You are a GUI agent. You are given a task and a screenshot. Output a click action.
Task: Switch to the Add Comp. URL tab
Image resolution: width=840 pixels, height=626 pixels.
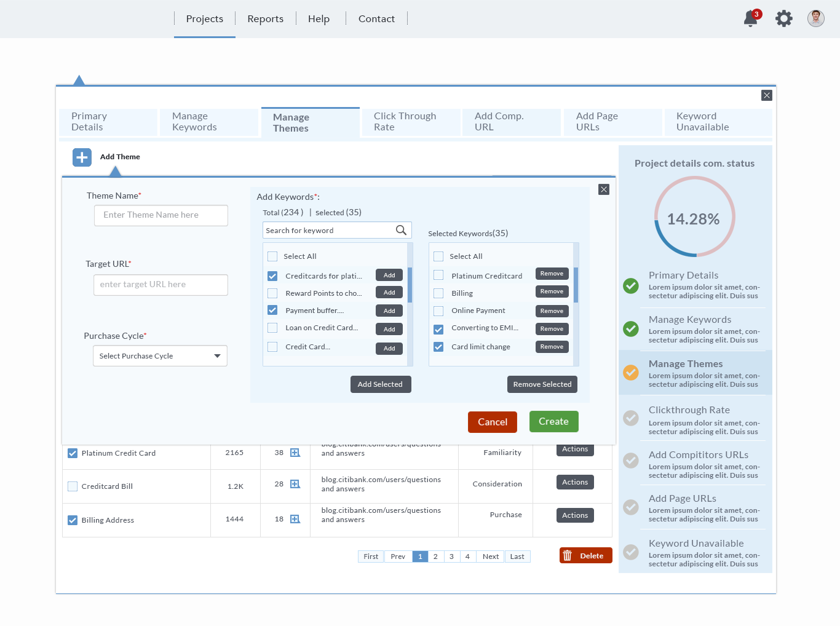tap(512, 122)
